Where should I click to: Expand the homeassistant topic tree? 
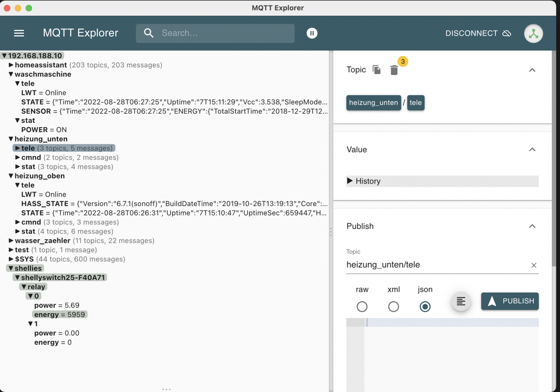11,65
